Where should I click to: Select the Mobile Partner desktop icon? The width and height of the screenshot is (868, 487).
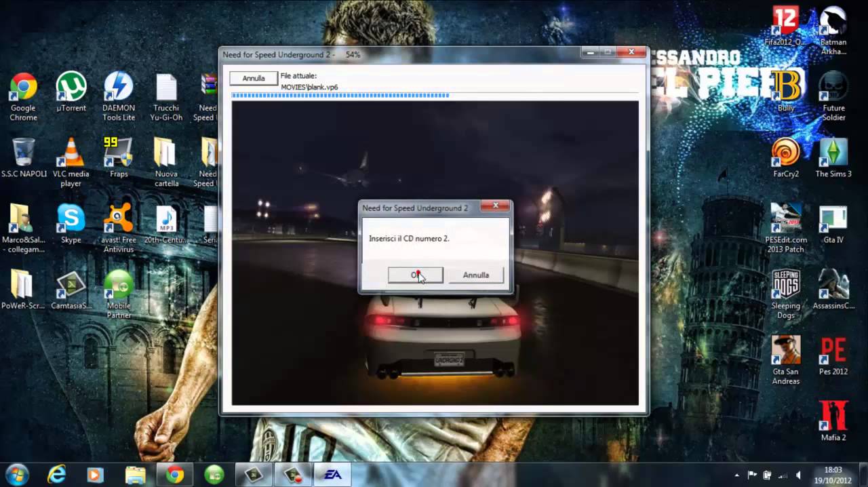point(119,294)
